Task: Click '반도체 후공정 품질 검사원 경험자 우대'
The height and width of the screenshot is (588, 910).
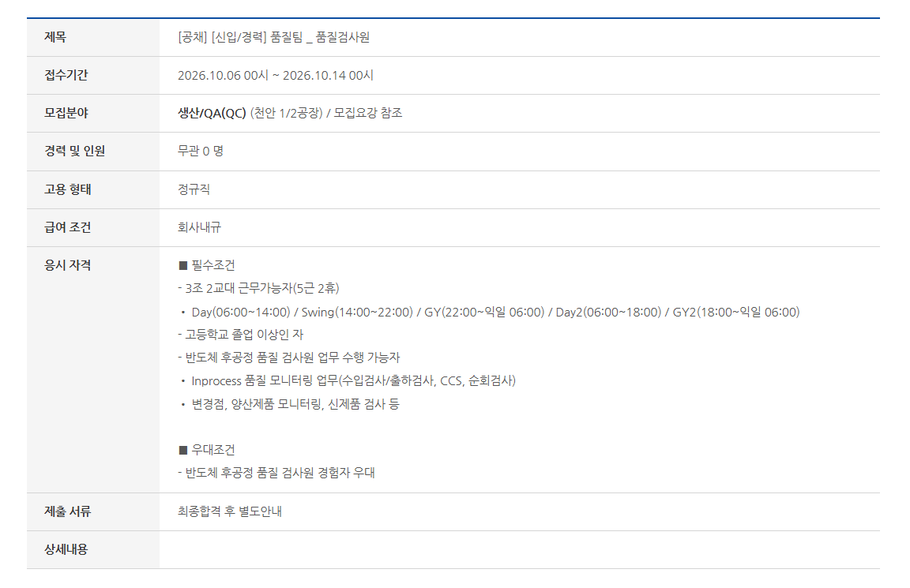Action: coord(276,473)
